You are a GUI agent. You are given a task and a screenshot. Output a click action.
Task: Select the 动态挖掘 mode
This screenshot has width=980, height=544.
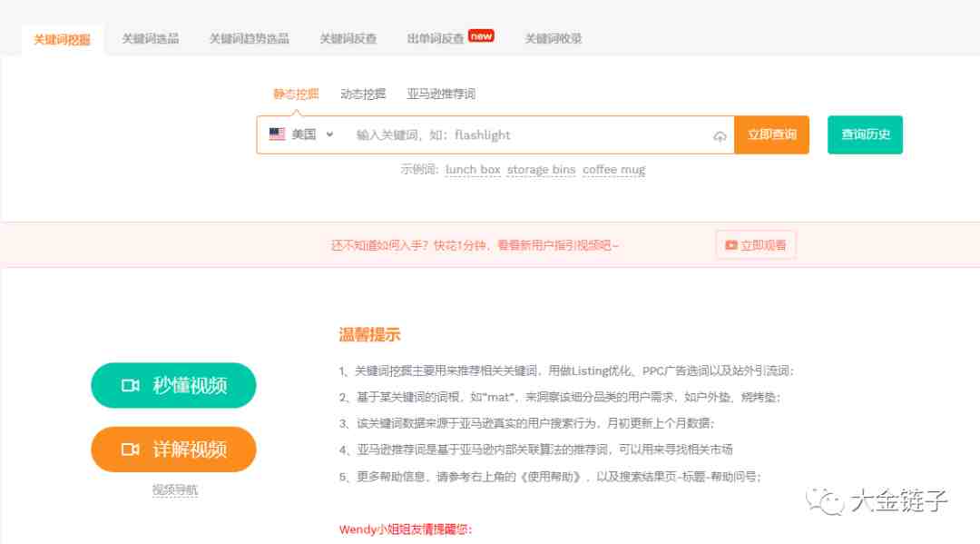coord(362,94)
